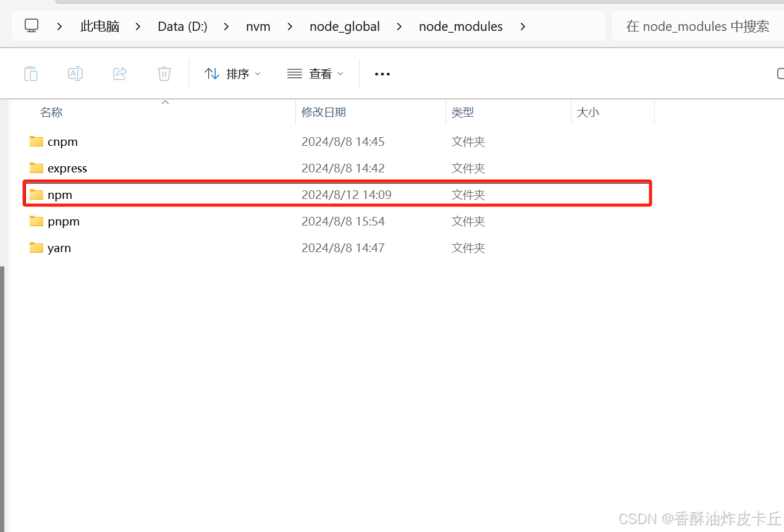Image resolution: width=784 pixels, height=532 pixels.
Task: Expand the chevron after Data (D:)
Action: [x=226, y=27]
